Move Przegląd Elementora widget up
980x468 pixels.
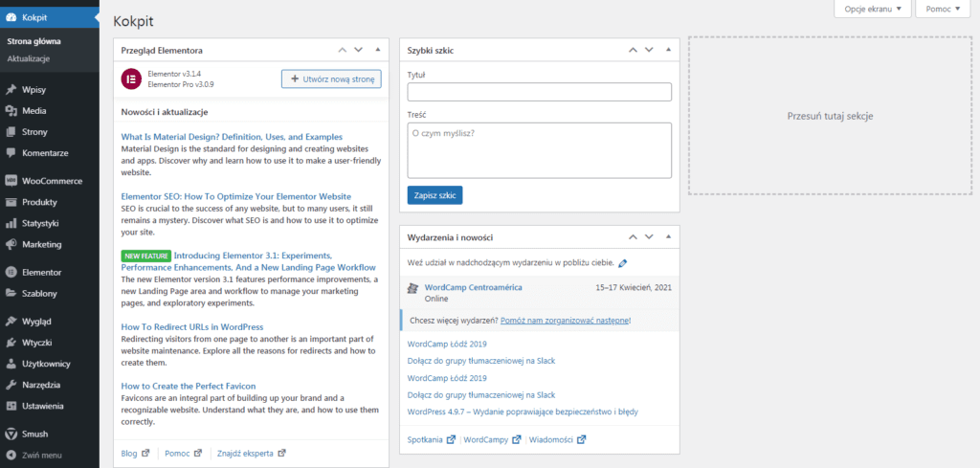(x=342, y=50)
